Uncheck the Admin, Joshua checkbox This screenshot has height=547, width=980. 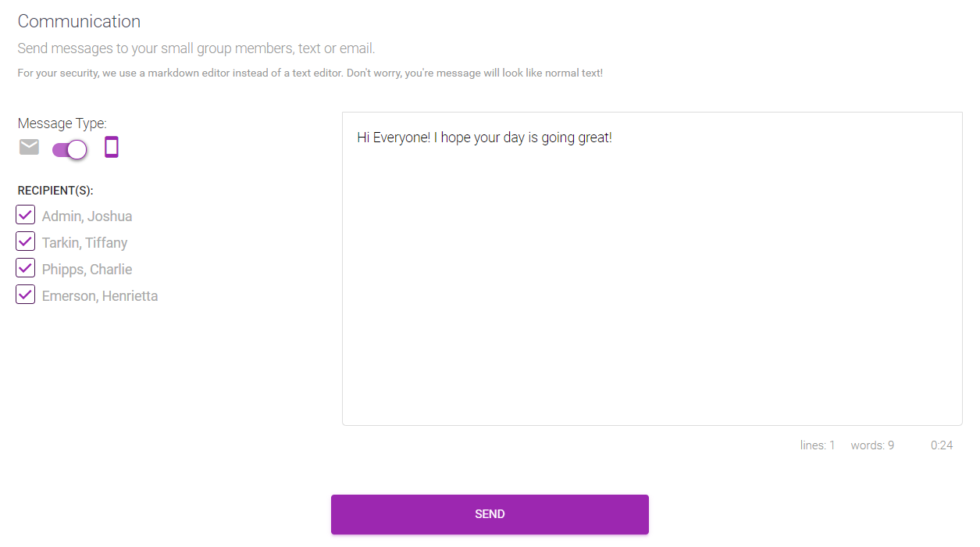coord(26,215)
